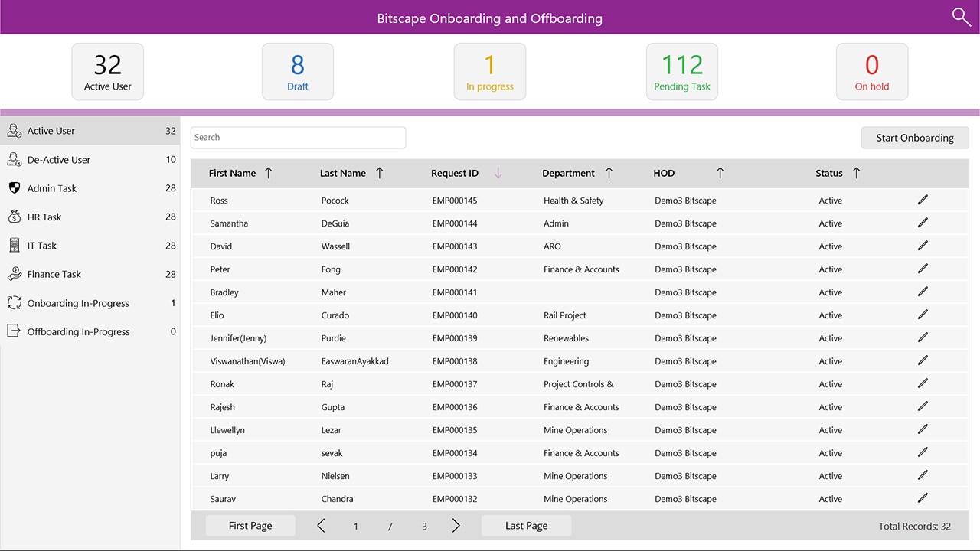Image resolution: width=980 pixels, height=551 pixels.
Task: Go to the previous page arrow
Action: (321, 526)
